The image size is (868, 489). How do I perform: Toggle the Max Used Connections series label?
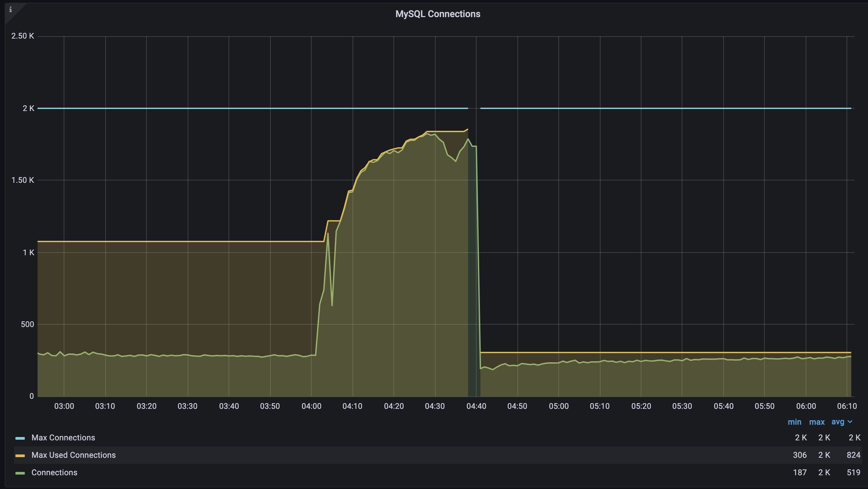coord(73,455)
